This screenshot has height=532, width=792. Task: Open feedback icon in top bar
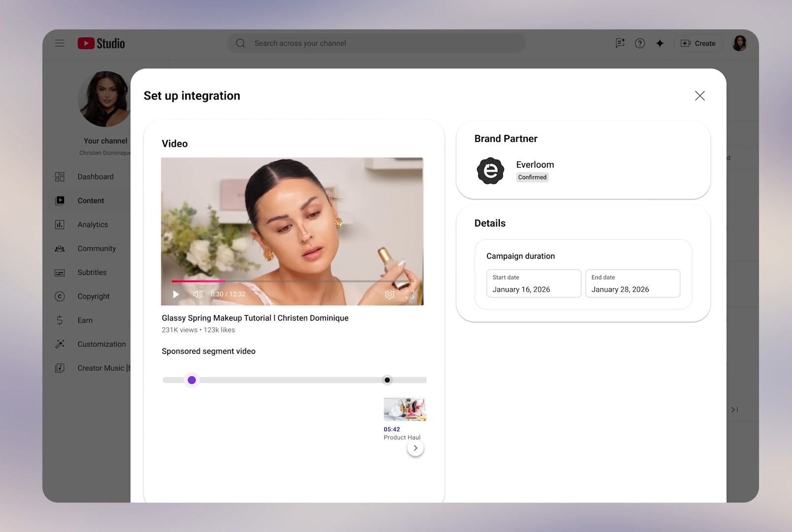[x=620, y=43]
